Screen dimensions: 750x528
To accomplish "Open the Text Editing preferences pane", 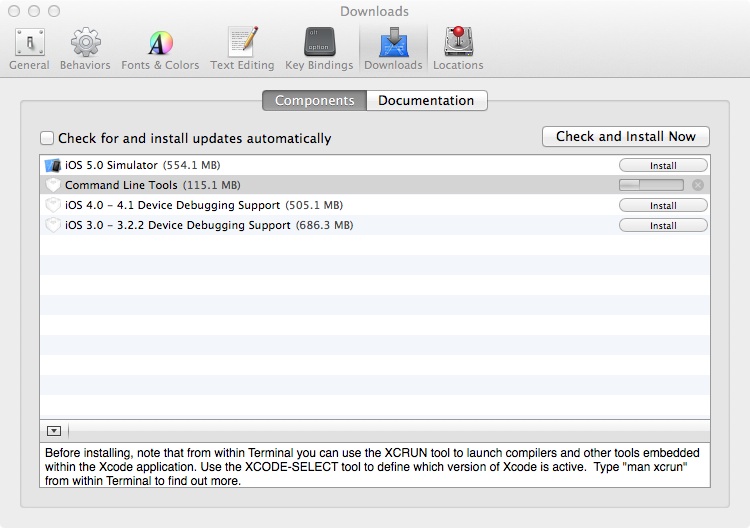I will coord(242,48).
